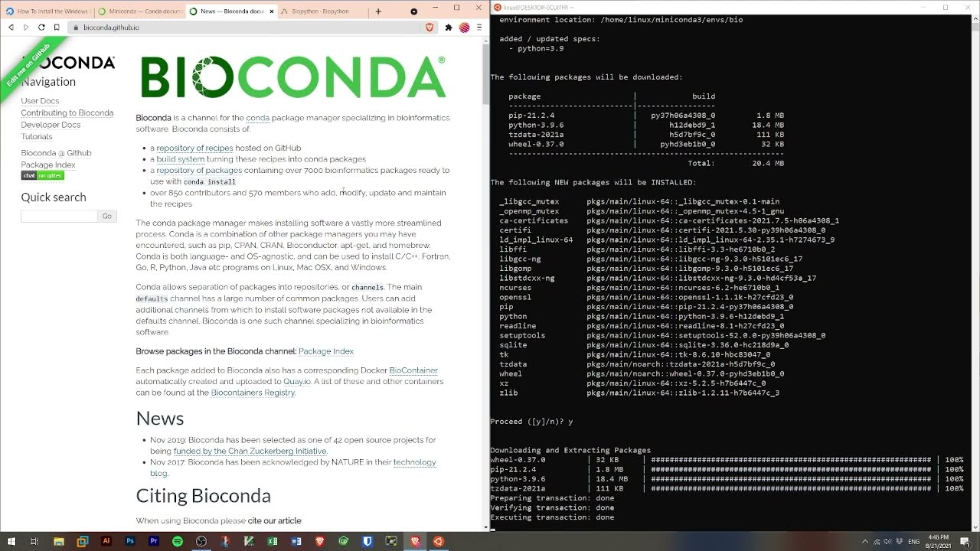The image size is (980, 551).
Task: Reload the Bioconda page
Action: [41, 27]
